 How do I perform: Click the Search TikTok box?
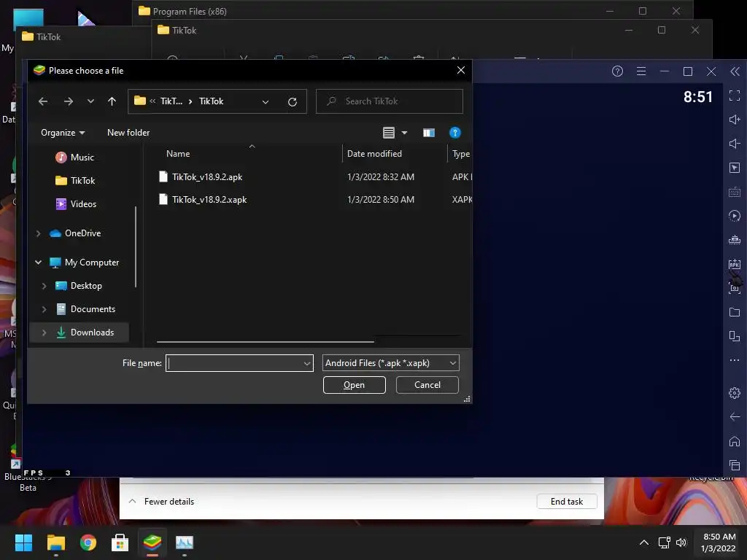390,101
